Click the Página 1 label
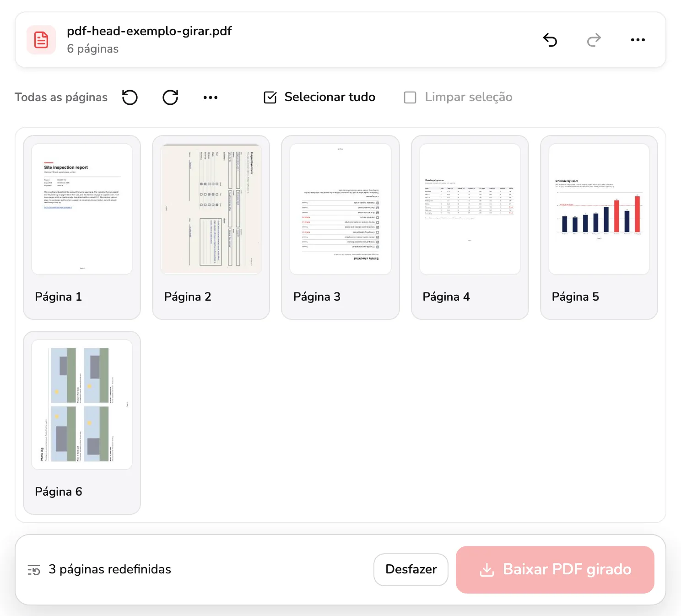 coord(59,297)
